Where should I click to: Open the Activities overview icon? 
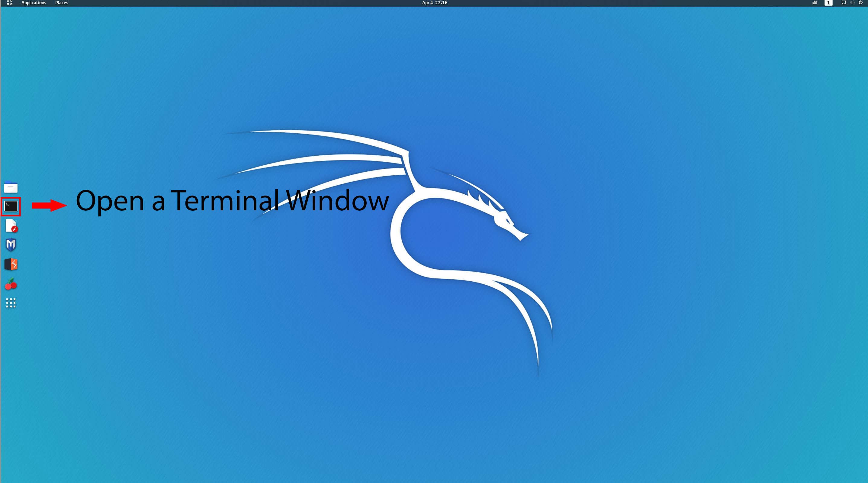(x=9, y=3)
